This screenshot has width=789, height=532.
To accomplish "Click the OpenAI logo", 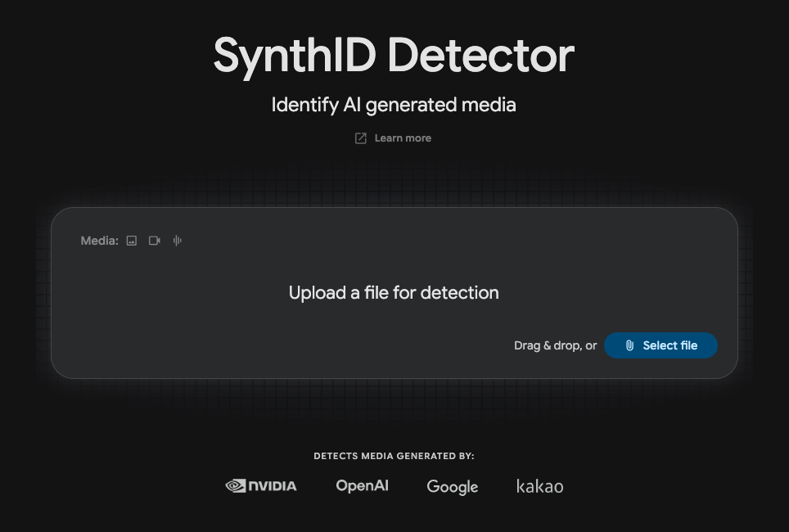I will click(362, 485).
